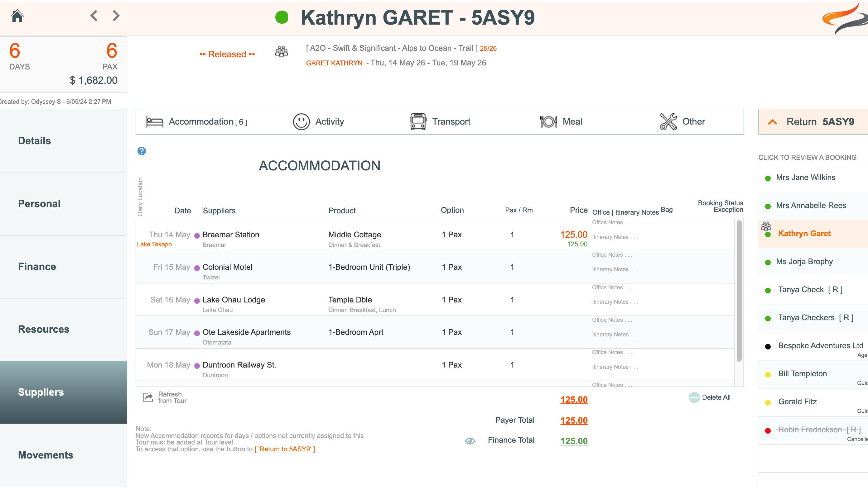868x499 pixels.
Task: Click the Office Notes field for Braemar Station
Action: 612,222
